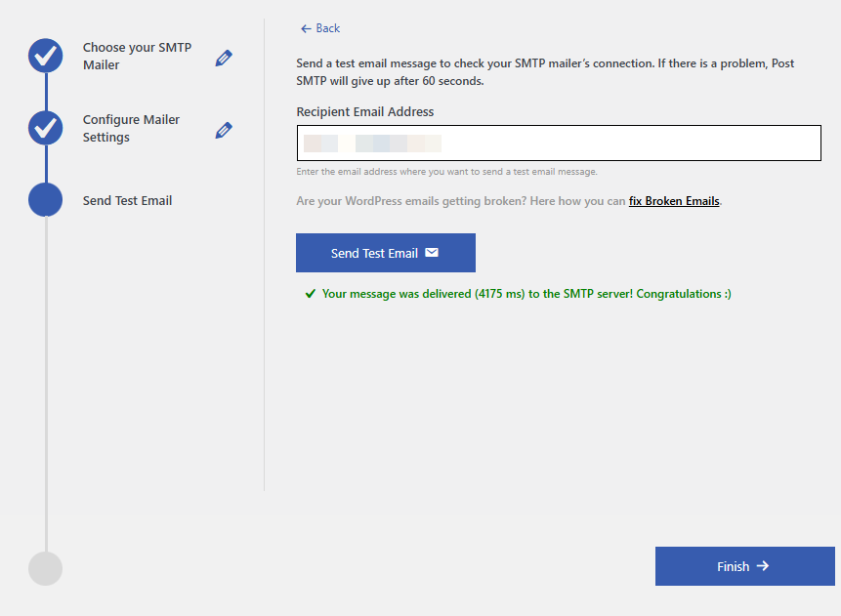The height and width of the screenshot is (616, 841).
Task: Click the envelope icon on Send Test Email
Action: (432, 253)
